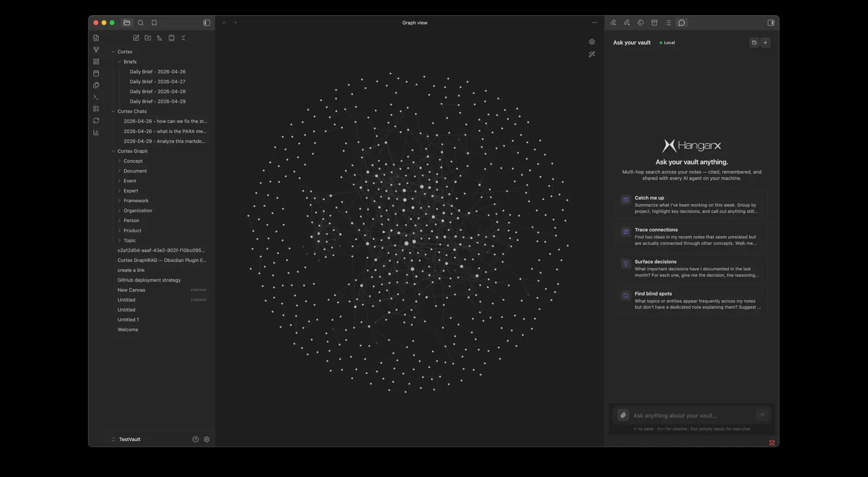Open chat history
This screenshot has height=477, width=868.
754,42
